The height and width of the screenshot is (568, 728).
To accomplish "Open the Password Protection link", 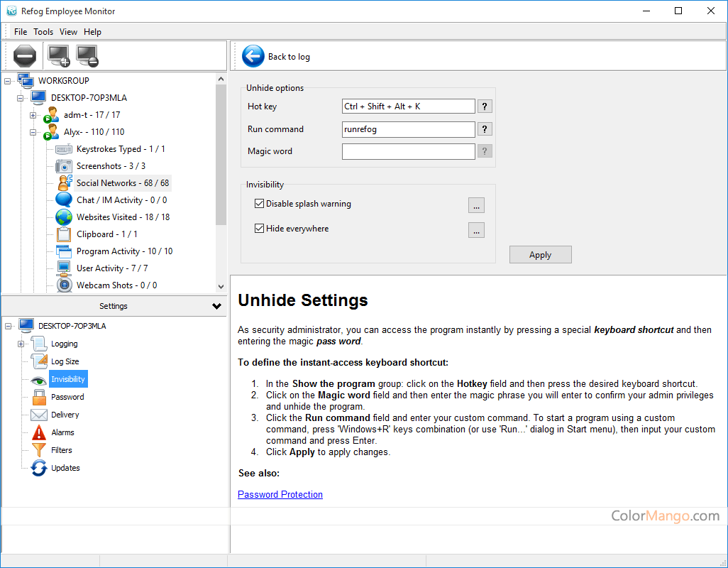I will pos(280,494).
